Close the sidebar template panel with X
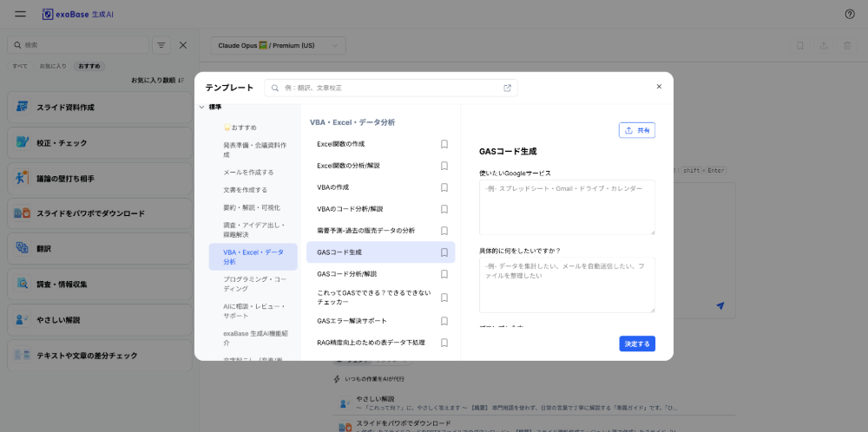The height and width of the screenshot is (432, 868). [183, 45]
